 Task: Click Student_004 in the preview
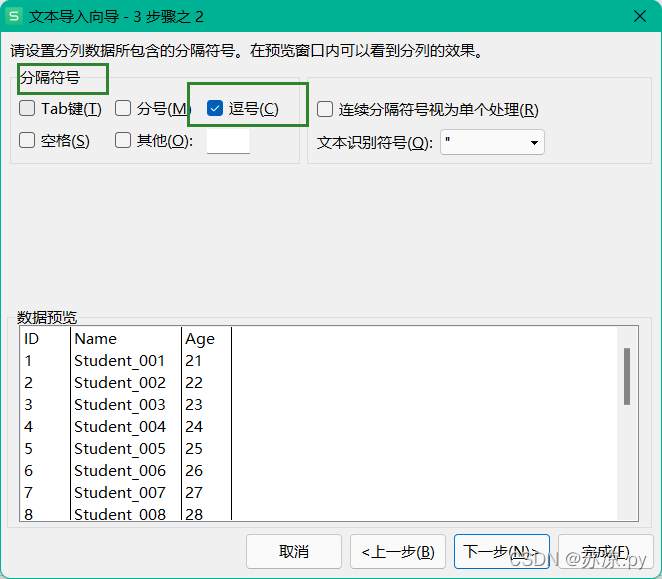click(x=120, y=427)
